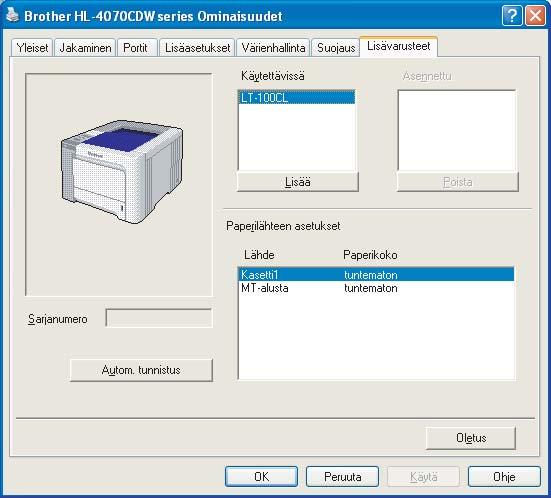Confirm with the OK button

click(261, 477)
